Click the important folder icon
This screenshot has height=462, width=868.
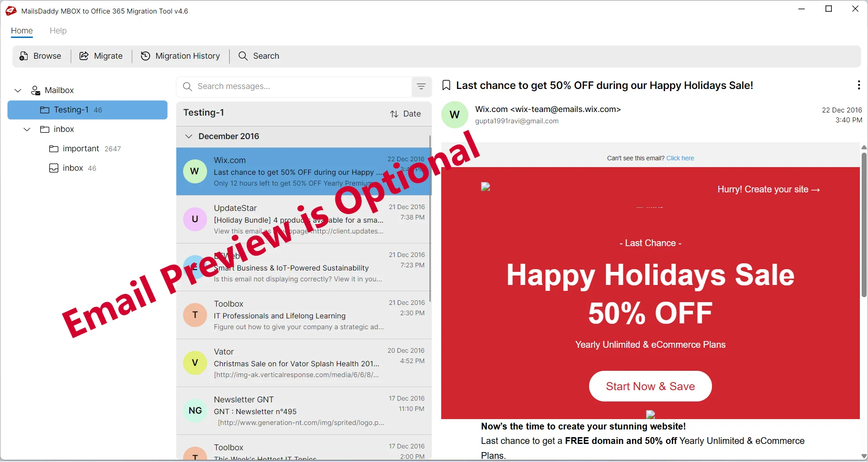tap(54, 149)
